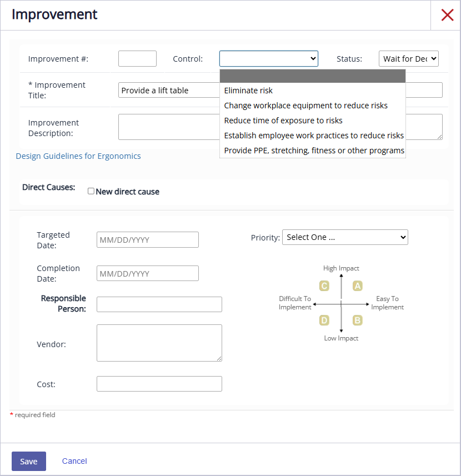Enable the New direct cause checkbox
The height and width of the screenshot is (476, 461).
click(91, 191)
